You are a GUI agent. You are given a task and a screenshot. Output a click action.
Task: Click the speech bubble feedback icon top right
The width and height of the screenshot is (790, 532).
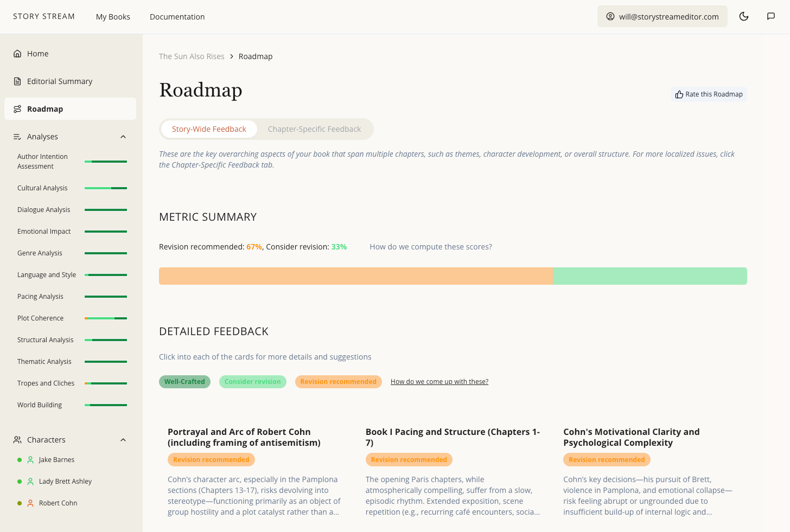click(771, 16)
